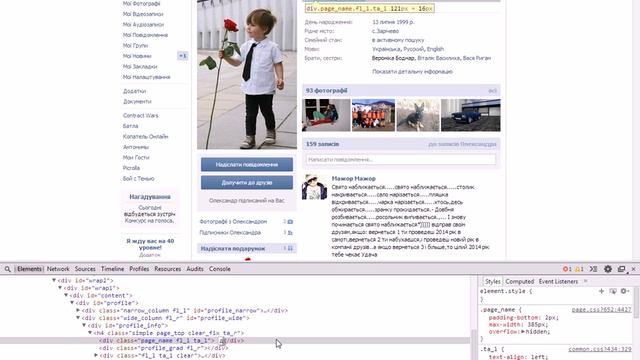Select the div class="page_name fl_l ta_l" row
Viewport: 640px width, 360px height.
click(235, 340)
